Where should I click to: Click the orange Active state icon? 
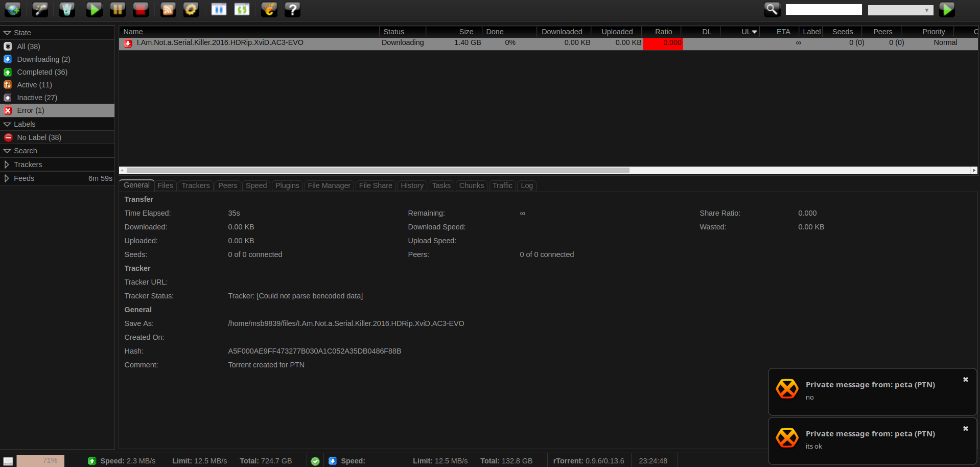tap(8, 85)
